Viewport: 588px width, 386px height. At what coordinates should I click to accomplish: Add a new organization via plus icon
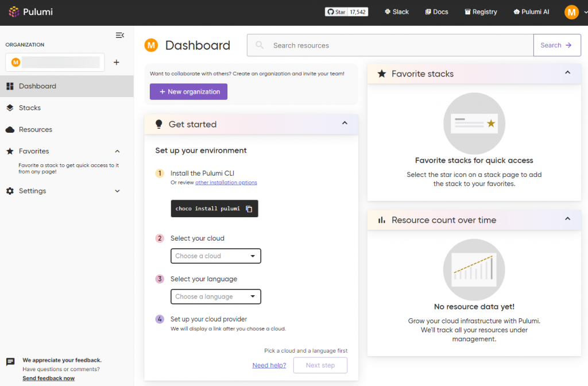[x=116, y=62]
